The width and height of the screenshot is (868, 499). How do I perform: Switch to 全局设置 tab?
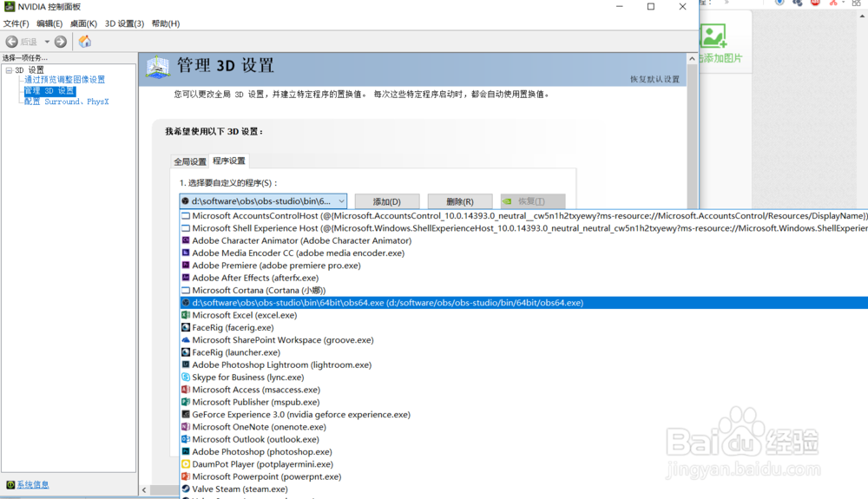tap(190, 161)
